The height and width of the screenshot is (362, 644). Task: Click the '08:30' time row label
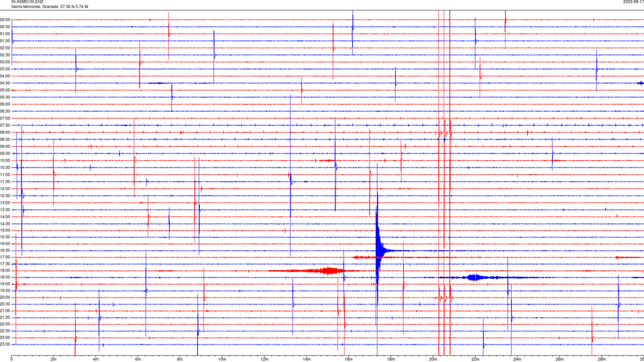(5, 139)
